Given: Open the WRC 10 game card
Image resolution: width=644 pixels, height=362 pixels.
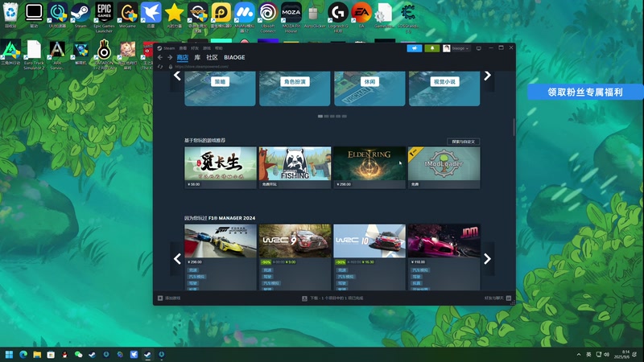Looking at the screenshot, I should pos(369,257).
